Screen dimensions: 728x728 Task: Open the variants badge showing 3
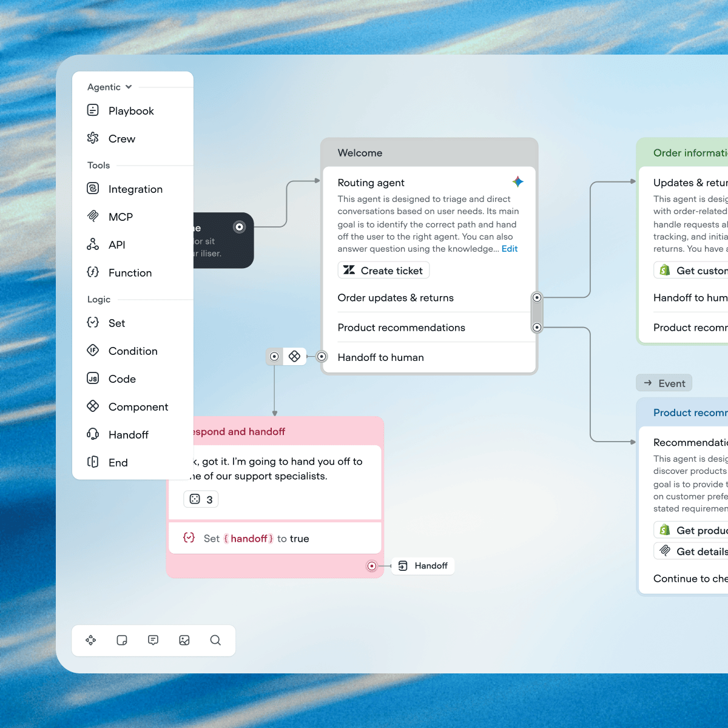pyautogui.click(x=201, y=499)
